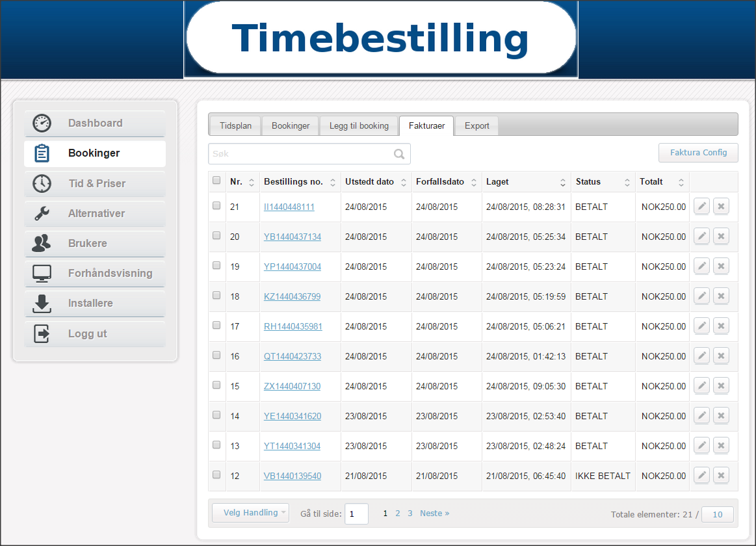The image size is (756, 546).
Task: Toggle the select-all checkbox in table header
Action: click(216, 181)
